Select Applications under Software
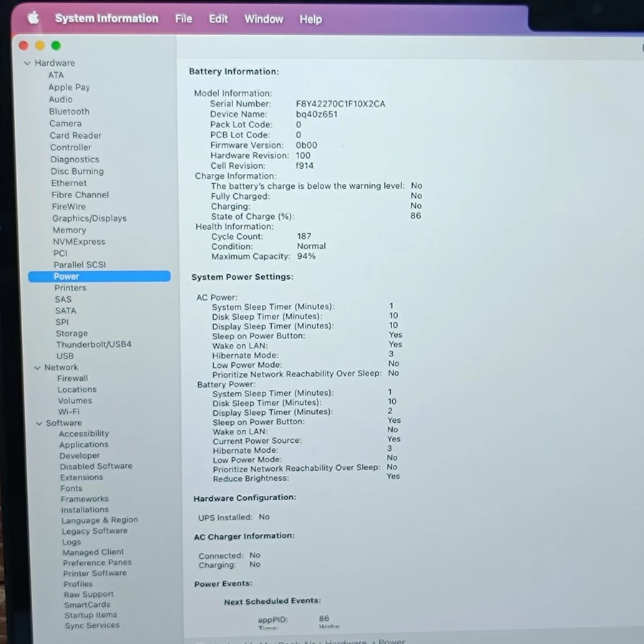This screenshot has height=644, width=644. (x=84, y=444)
